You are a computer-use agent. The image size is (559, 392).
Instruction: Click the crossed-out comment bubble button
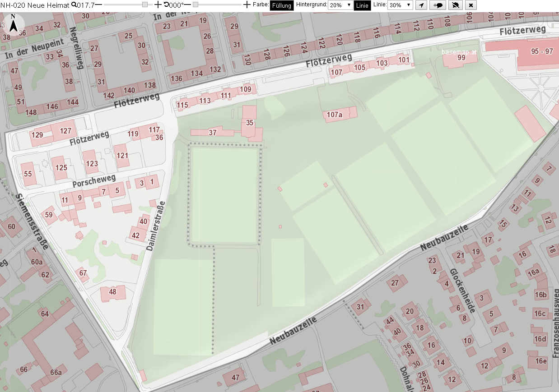(x=455, y=5)
